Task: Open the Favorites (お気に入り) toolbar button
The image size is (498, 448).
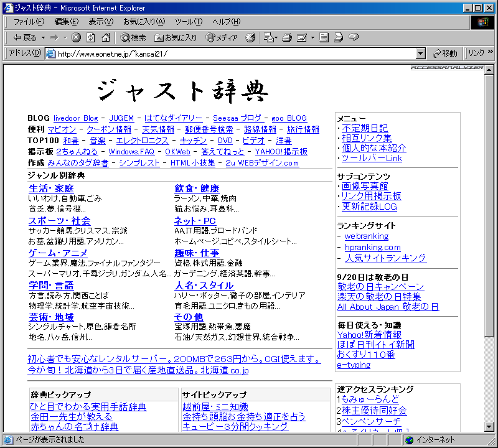Action: (176, 38)
